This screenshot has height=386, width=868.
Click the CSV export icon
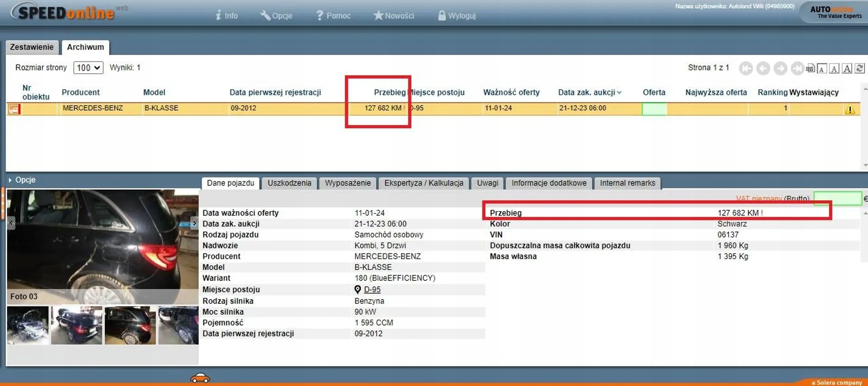(810, 68)
